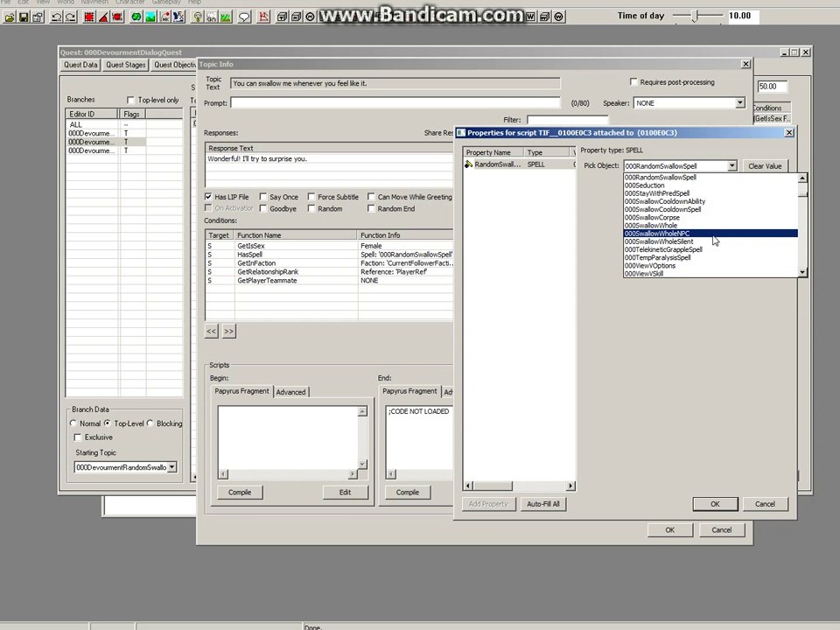Toggle the green grass icon

(x=226, y=17)
